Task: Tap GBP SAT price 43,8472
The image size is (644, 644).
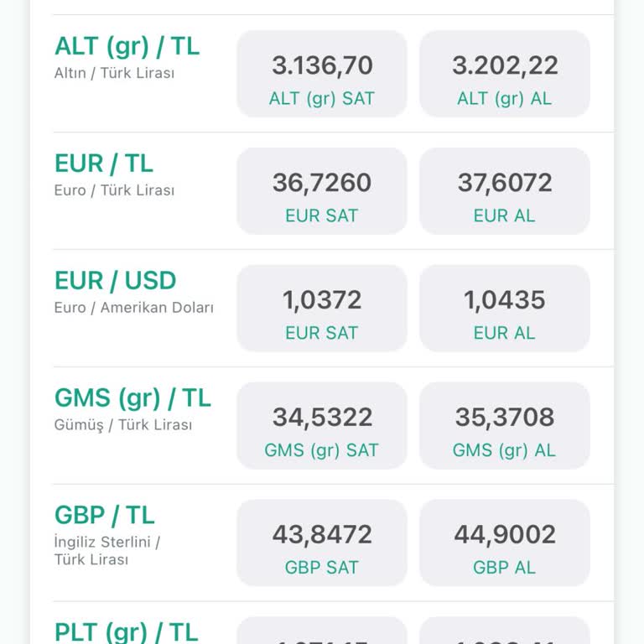Action: click(x=322, y=543)
